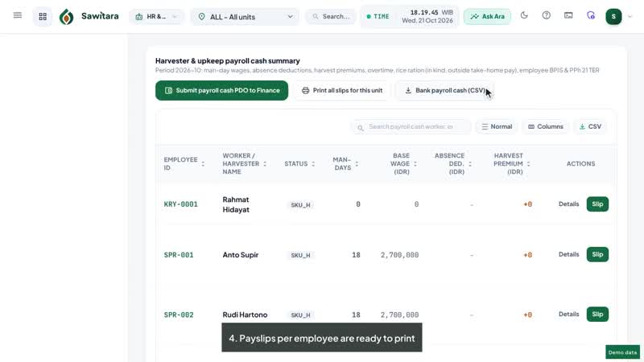
Task: Export the table via CSV button
Action: [x=590, y=127]
